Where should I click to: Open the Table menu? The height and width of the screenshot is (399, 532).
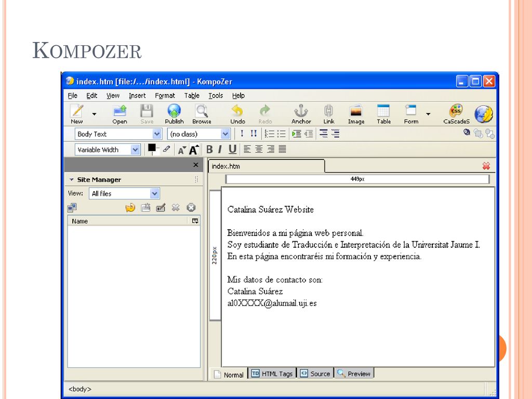pyautogui.click(x=192, y=96)
